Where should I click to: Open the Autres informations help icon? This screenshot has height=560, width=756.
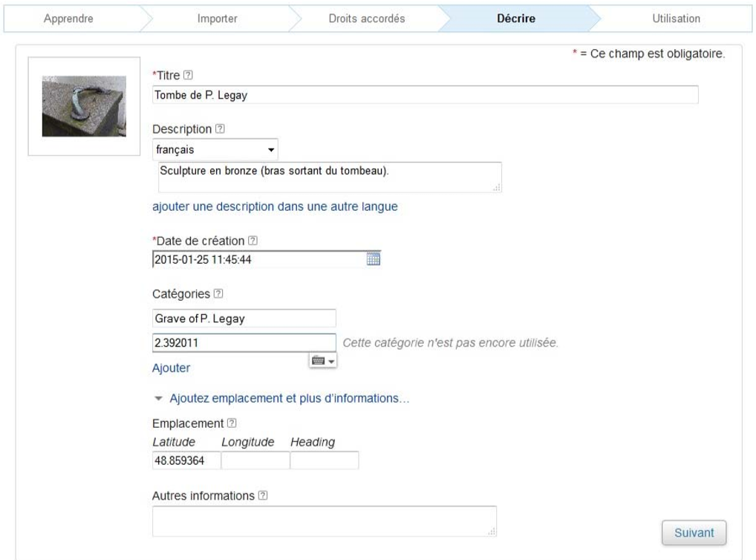coord(263,495)
